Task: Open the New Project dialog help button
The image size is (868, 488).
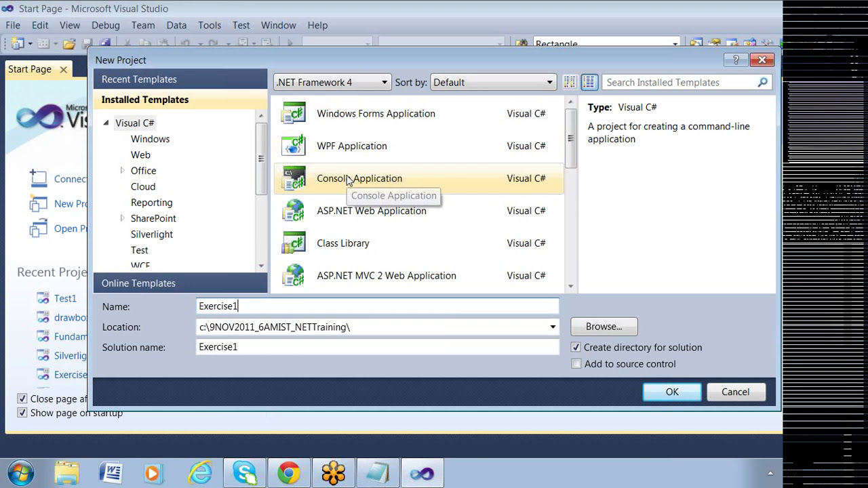Action: point(736,60)
